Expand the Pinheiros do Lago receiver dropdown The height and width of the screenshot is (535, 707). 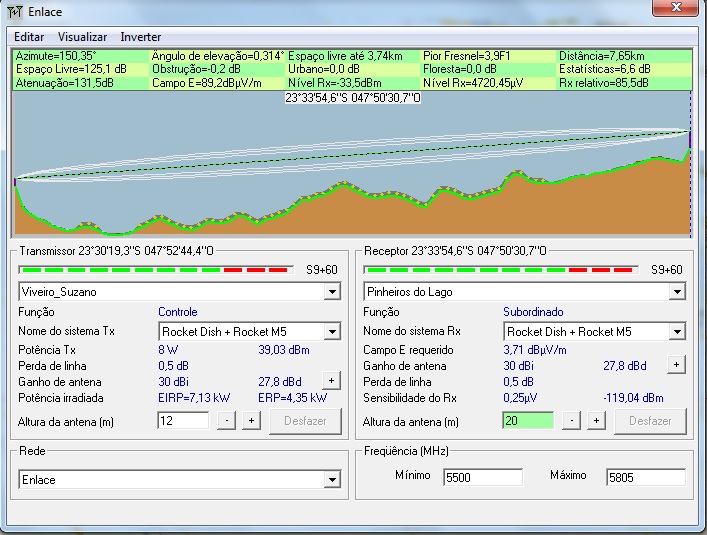coord(677,292)
